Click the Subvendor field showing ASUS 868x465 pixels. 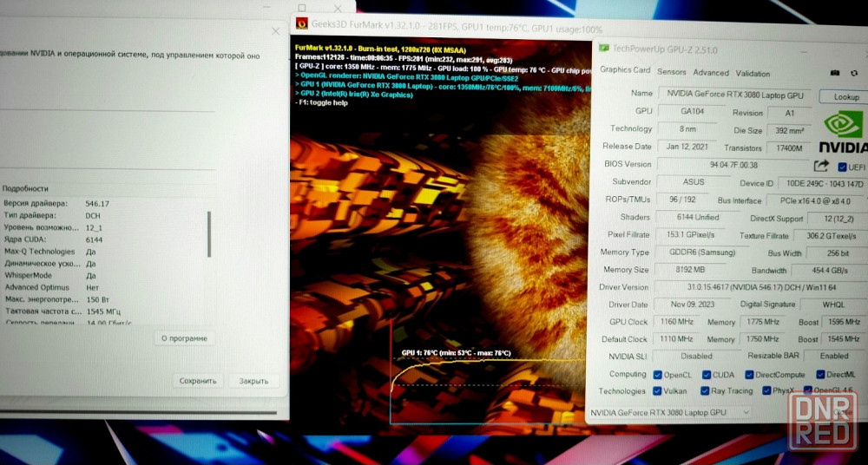tap(693, 181)
